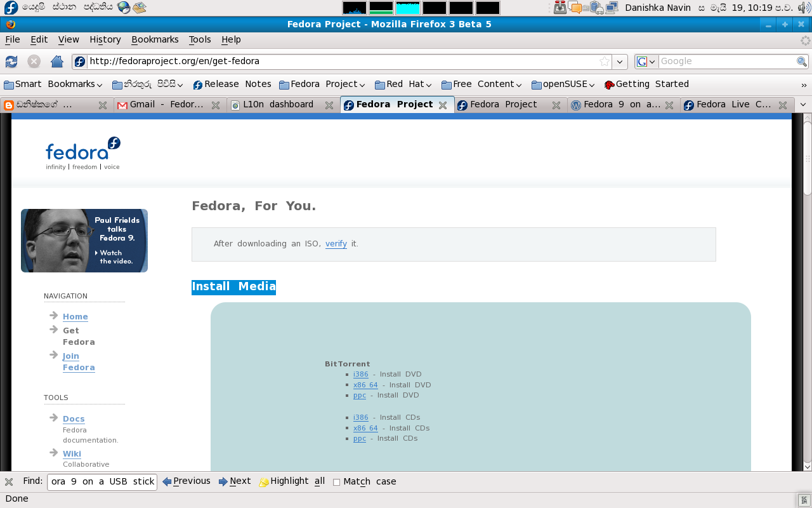812x508 pixels.
Task: Click the verify link
Action: point(336,244)
